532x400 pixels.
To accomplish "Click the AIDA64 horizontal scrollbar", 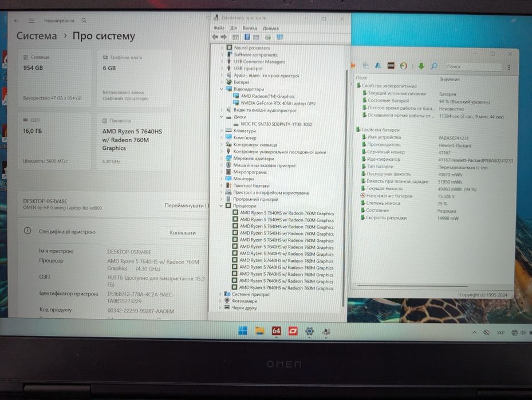I will (x=412, y=286).
